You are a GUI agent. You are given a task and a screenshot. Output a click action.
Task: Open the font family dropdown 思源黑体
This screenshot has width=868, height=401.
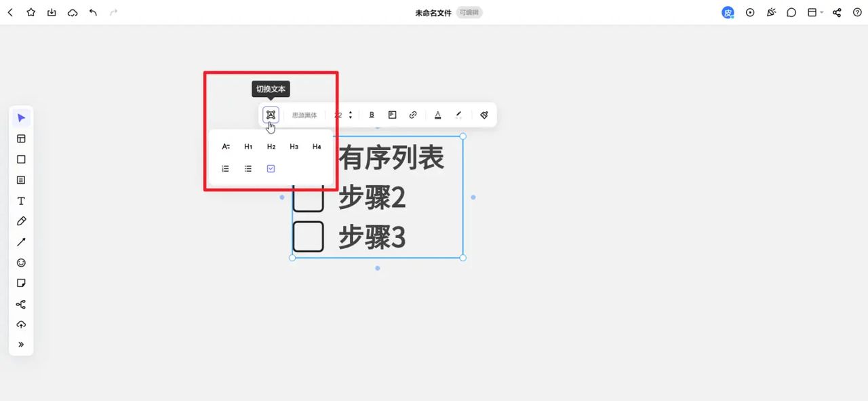coord(304,115)
